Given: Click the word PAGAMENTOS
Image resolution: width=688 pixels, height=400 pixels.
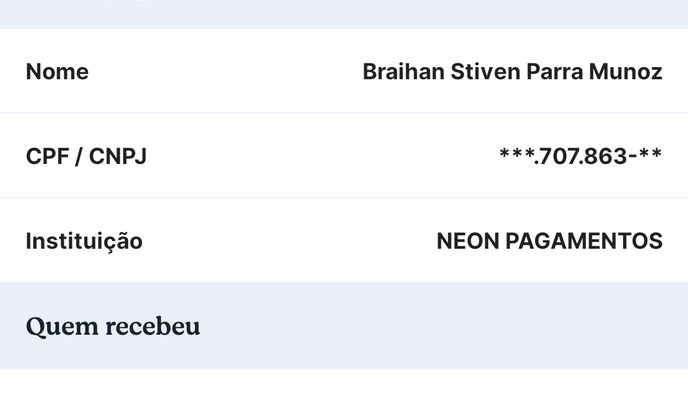Looking at the screenshot, I should [585, 241].
